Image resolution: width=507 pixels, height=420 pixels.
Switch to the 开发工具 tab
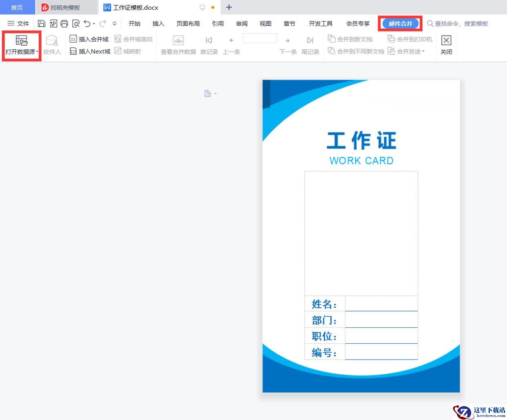tap(320, 24)
